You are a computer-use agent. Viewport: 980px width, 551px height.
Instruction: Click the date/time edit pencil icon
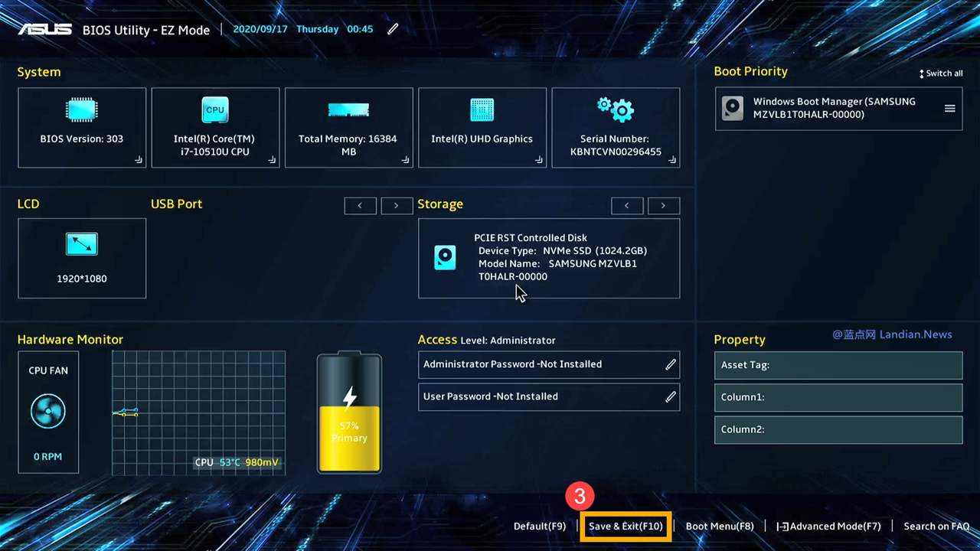click(x=393, y=29)
